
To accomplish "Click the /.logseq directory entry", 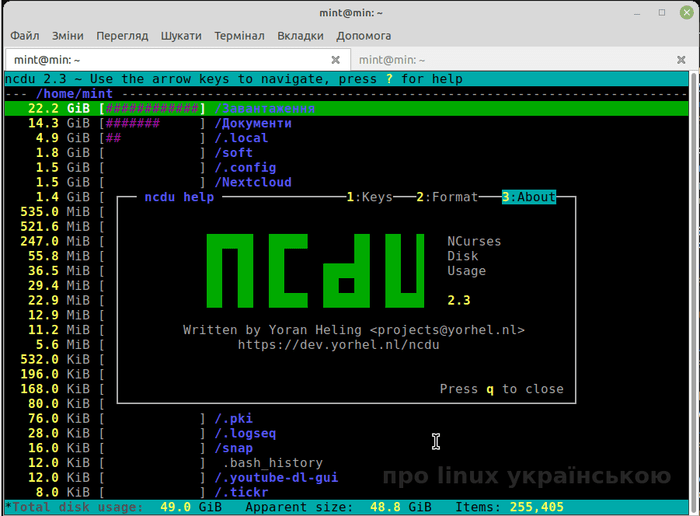I will pyautogui.click(x=245, y=433).
